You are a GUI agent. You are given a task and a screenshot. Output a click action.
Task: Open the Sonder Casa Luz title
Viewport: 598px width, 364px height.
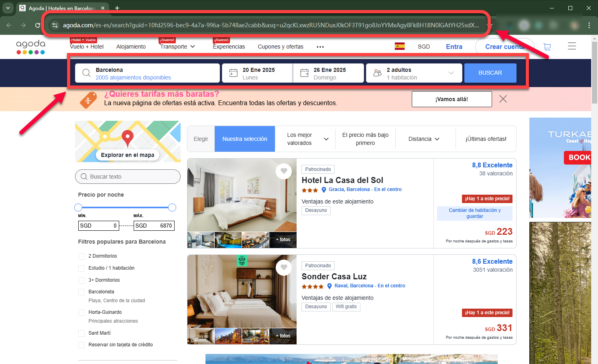334,277
